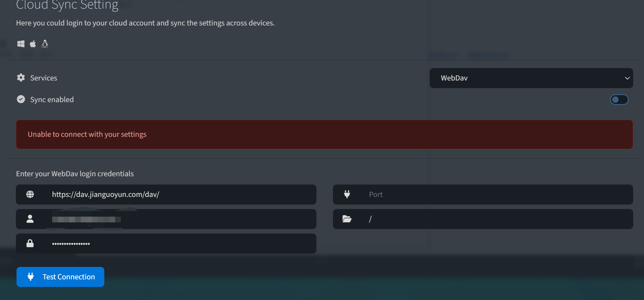Click the plug icon on Test Connection button
Screen dimensions: 644x300
(31, 277)
